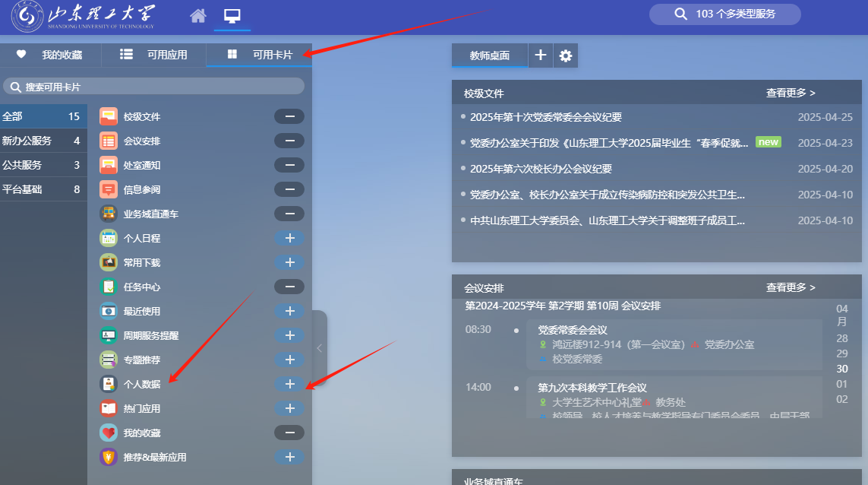Remove the 会议安排 card with minus toggle
This screenshot has width=868, height=485.
click(289, 141)
